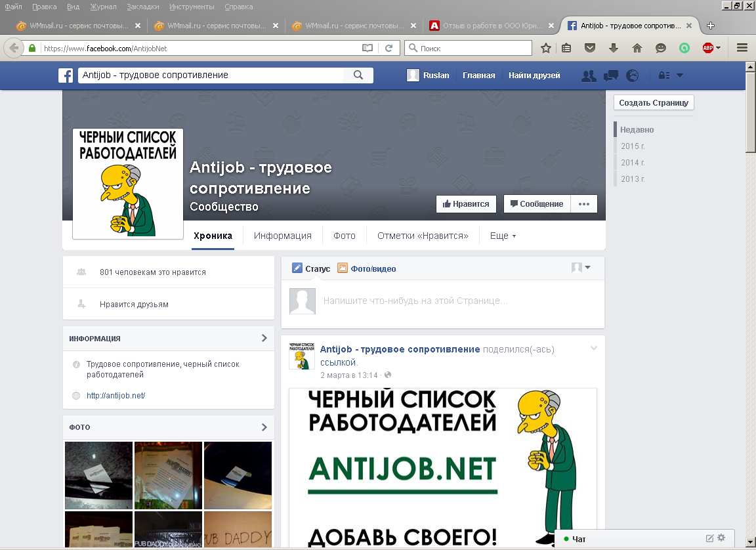756x550 pixels.
Task: Click the Firefox Поиск search box
Action: 468,48
